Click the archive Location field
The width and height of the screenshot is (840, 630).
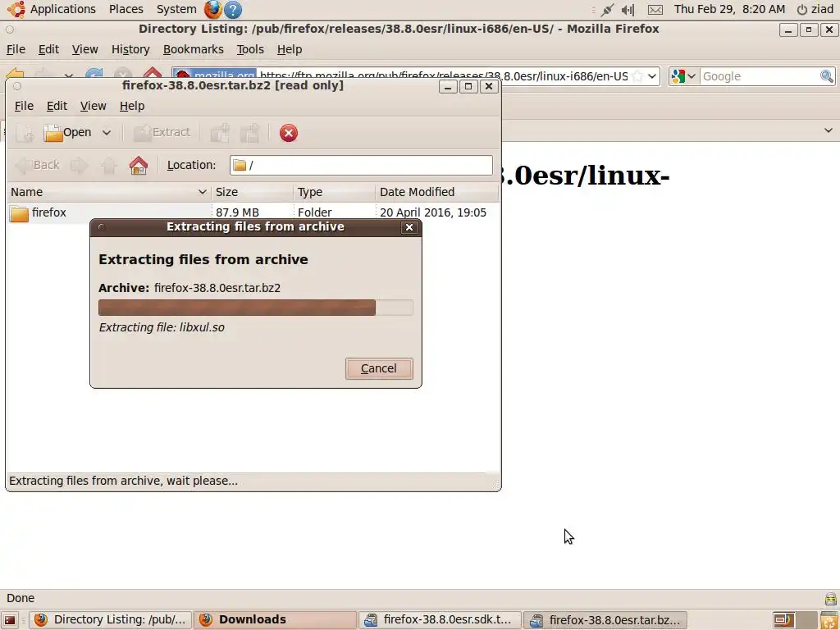(x=361, y=165)
